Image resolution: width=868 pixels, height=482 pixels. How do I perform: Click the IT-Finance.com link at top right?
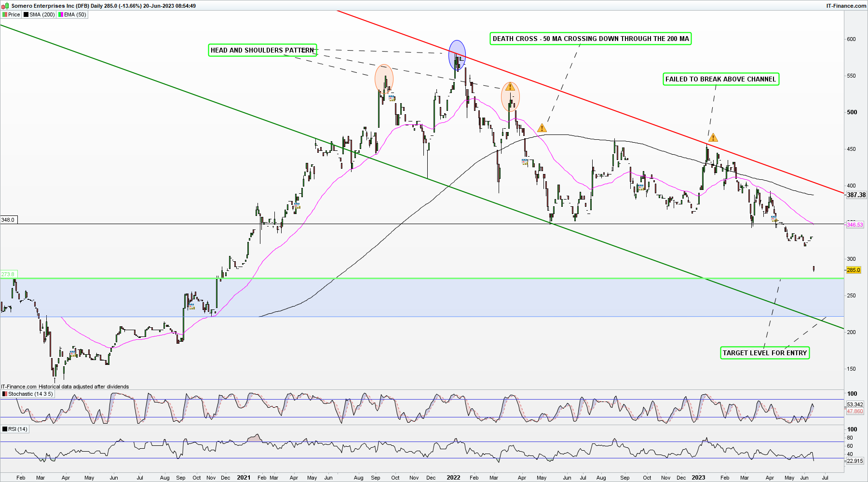pyautogui.click(x=846, y=6)
